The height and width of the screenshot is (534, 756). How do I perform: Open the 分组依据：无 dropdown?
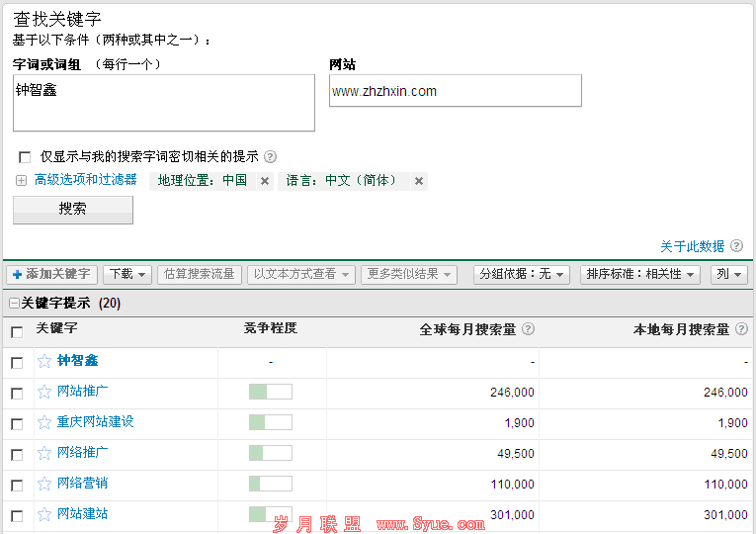(522, 274)
